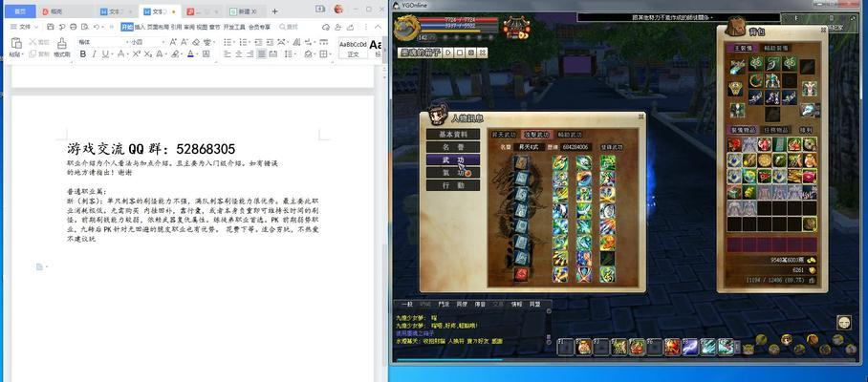Image resolution: width=868 pixels, height=382 pixels.
Task: Increase font size with the A+ icon
Action: [x=173, y=42]
